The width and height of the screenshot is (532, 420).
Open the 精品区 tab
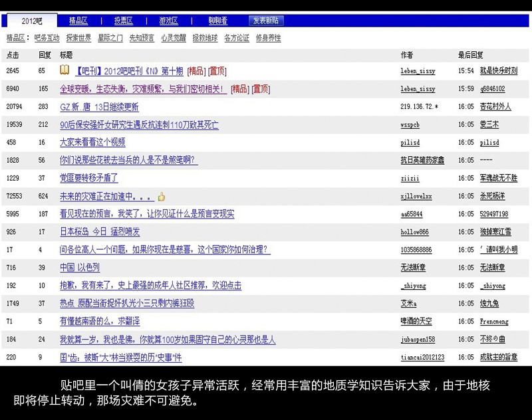(78, 21)
